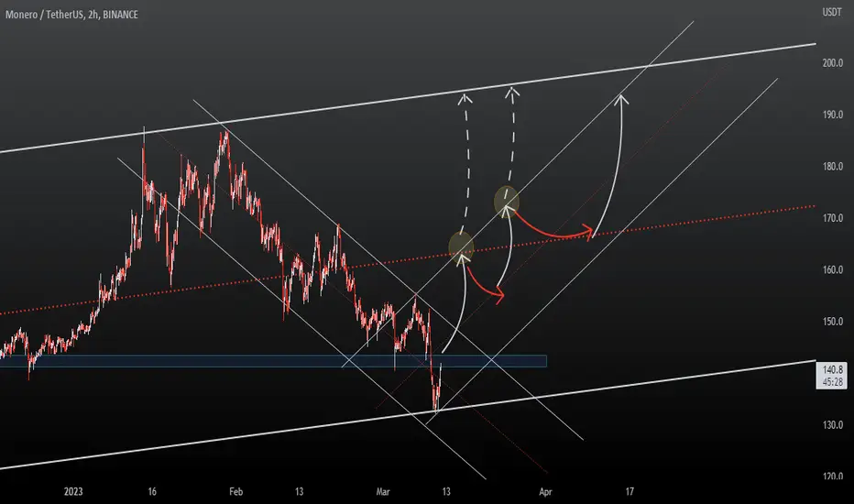Select the 170.0 price axis label
Viewport: 854px width, 504px height.
[x=833, y=218]
